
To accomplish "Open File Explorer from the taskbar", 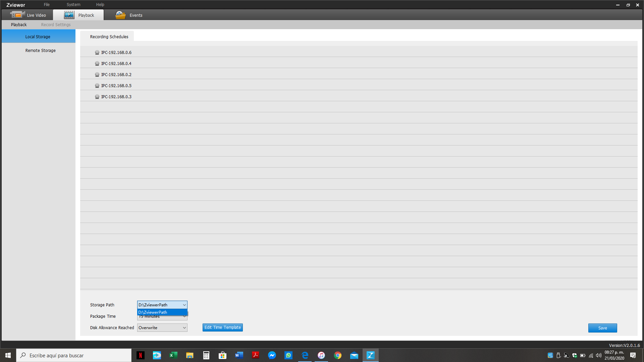I will [x=190, y=355].
